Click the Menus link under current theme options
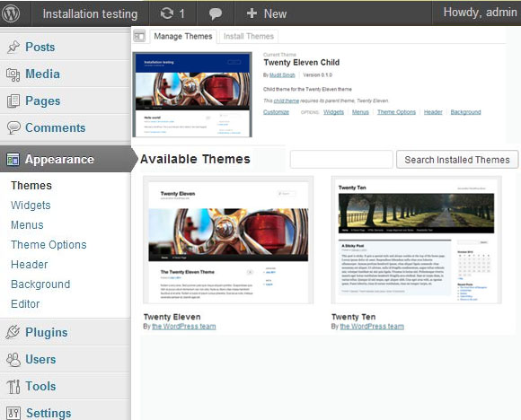The height and width of the screenshot is (420, 521). (360, 112)
